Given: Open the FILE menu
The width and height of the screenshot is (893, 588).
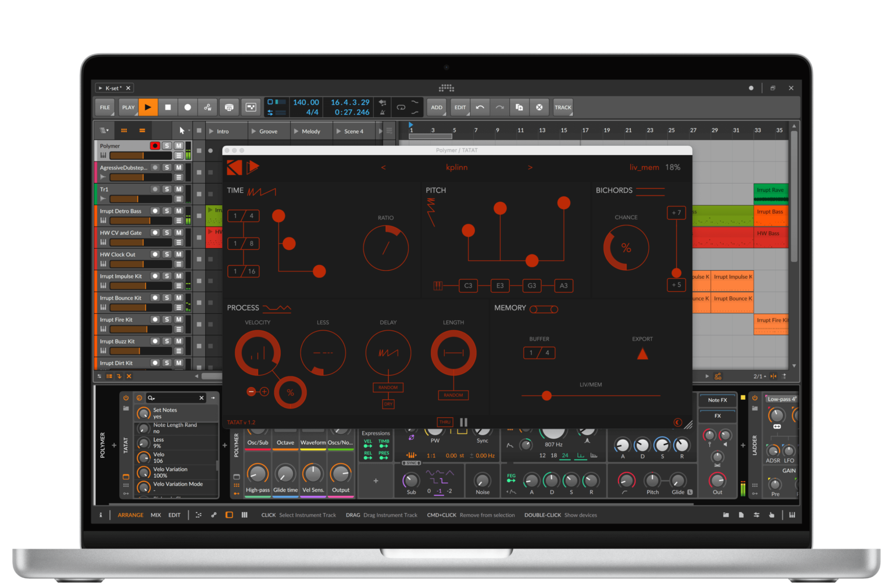Looking at the screenshot, I should 105,107.
